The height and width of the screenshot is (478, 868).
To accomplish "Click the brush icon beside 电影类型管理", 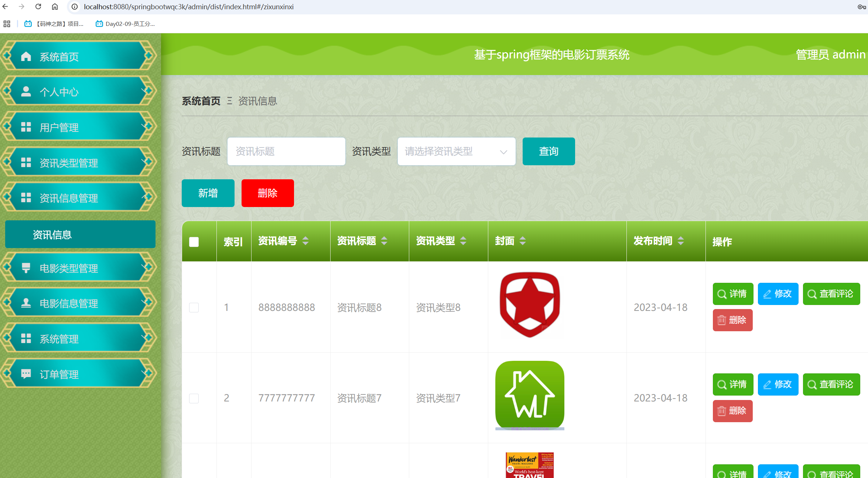I will coord(26,268).
